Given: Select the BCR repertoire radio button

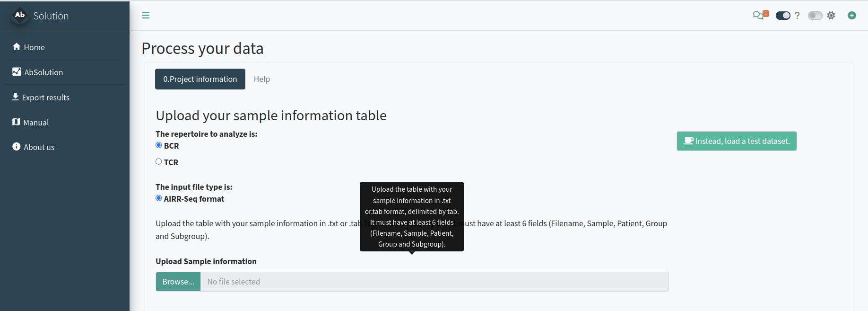Looking at the screenshot, I should click(x=159, y=145).
